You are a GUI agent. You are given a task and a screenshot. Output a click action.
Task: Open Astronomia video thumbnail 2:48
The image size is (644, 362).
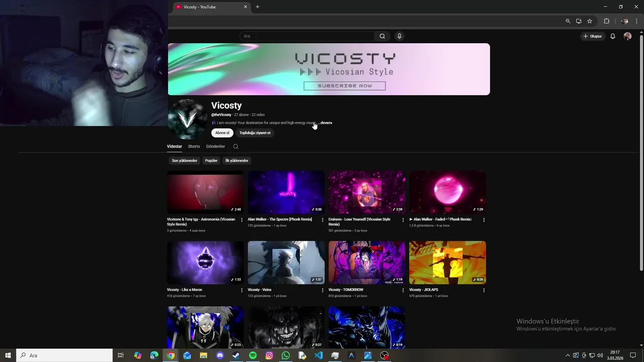(205, 192)
